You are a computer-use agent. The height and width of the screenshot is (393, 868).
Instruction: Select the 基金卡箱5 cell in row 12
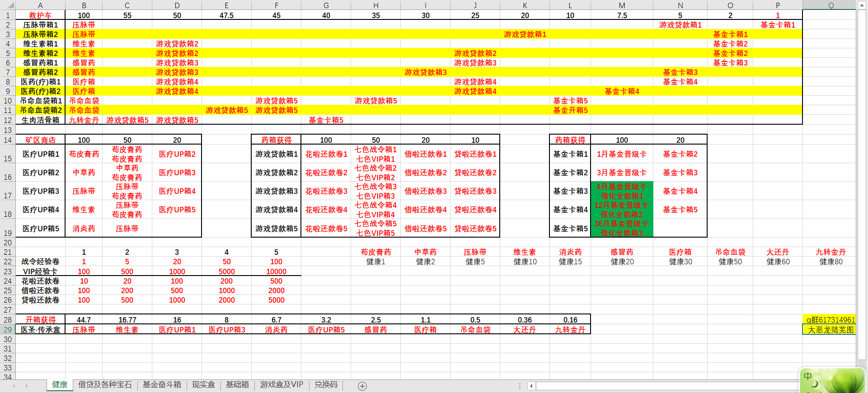pos(326,120)
